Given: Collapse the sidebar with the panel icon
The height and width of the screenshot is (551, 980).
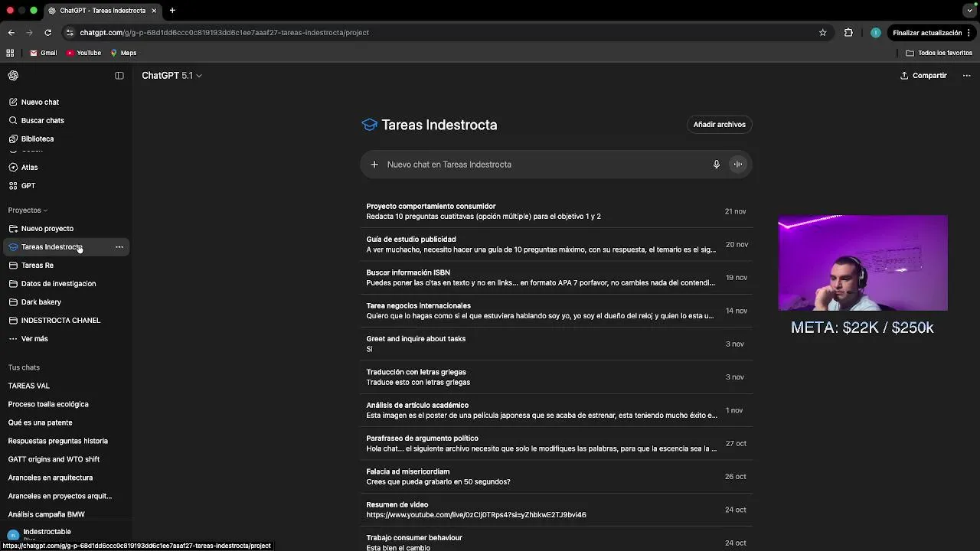Looking at the screenshot, I should (x=119, y=76).
